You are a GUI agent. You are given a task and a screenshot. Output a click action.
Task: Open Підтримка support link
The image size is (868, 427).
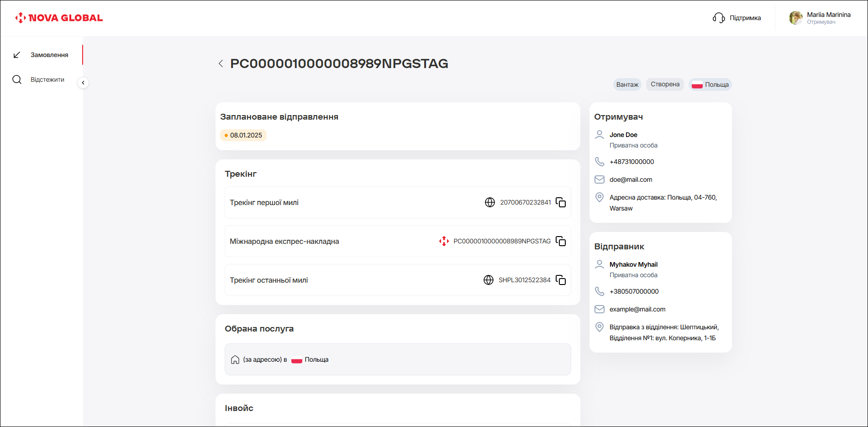[x=745, y=18]
